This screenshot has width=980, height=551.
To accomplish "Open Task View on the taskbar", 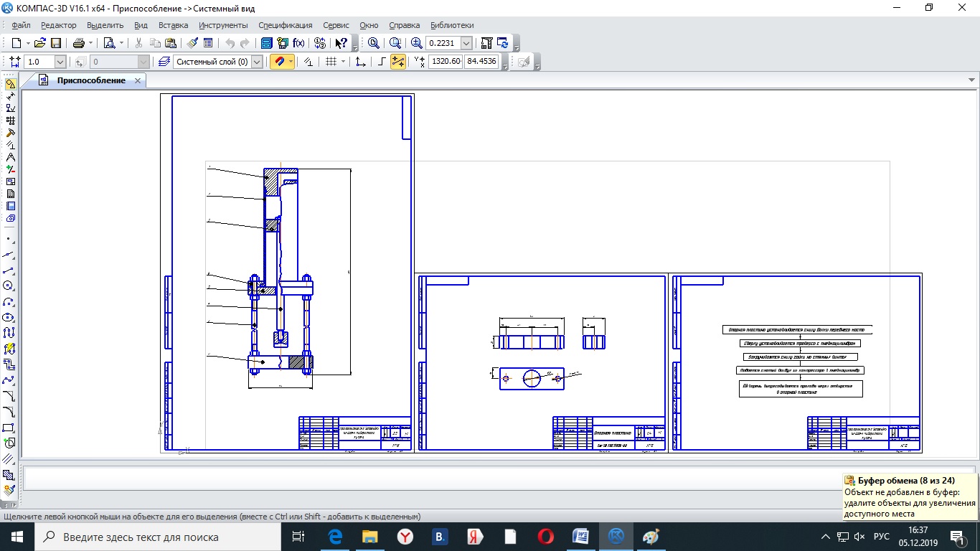I will point(298,537).
